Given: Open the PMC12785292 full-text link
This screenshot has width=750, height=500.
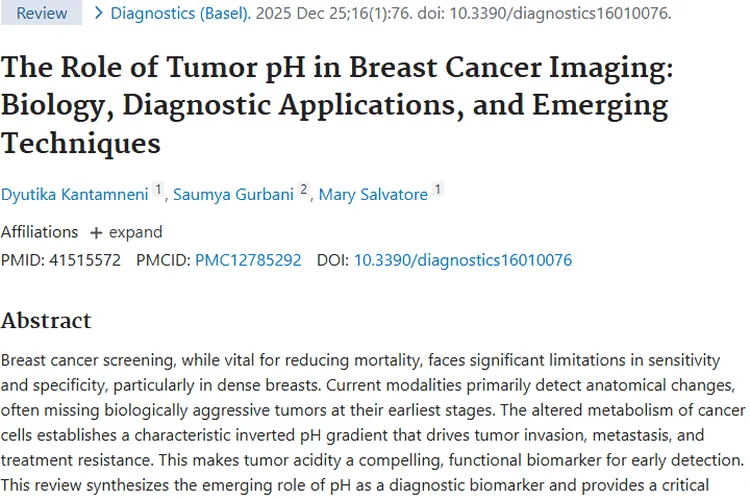Looking at the screenshot, I should pyautogui.click(x=248, y=260).
